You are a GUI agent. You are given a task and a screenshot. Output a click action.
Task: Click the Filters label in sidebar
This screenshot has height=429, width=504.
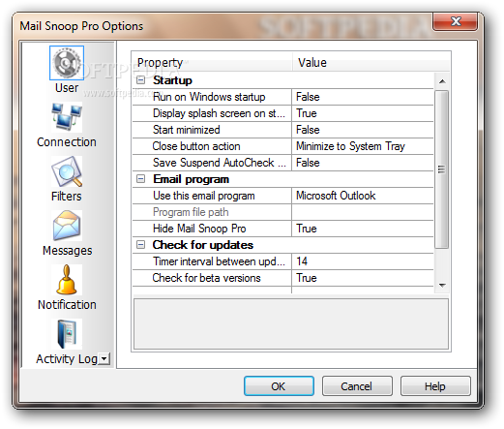tap(67, 197)
